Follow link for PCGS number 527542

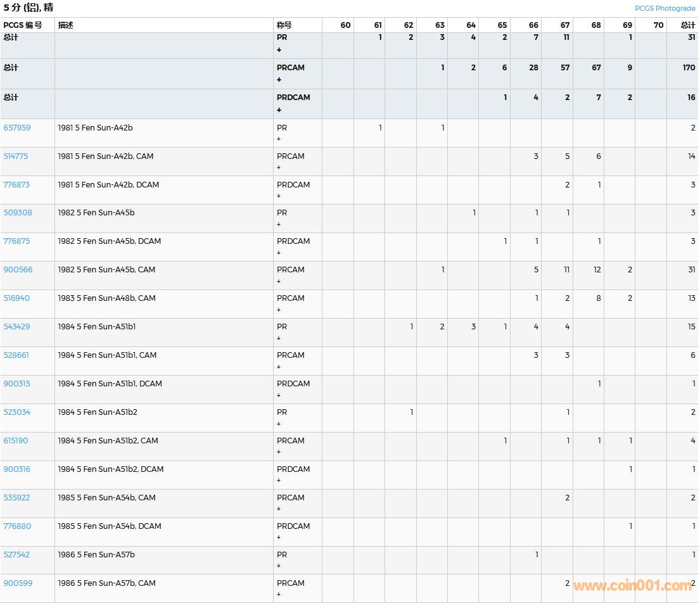click(16, 555)
